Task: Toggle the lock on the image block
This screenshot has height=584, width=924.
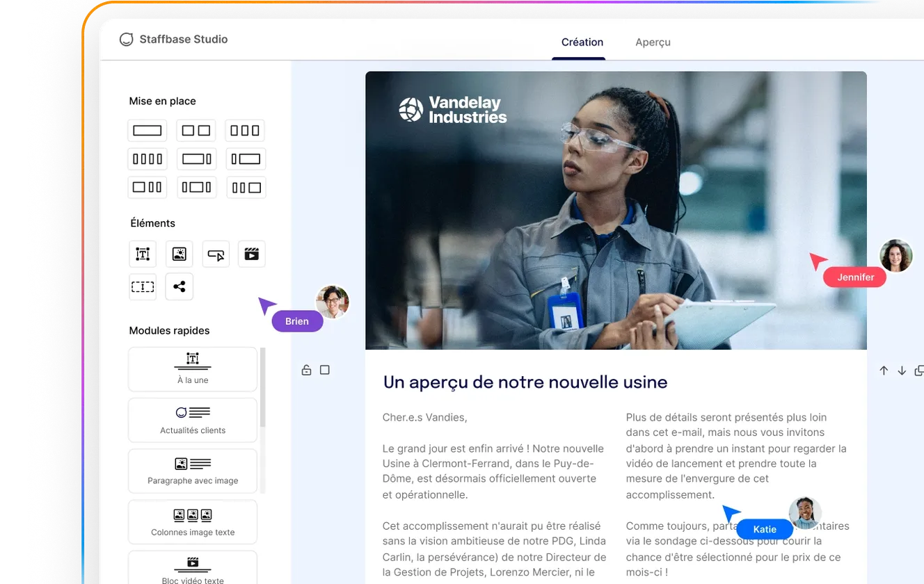Action: pos(306,370)
